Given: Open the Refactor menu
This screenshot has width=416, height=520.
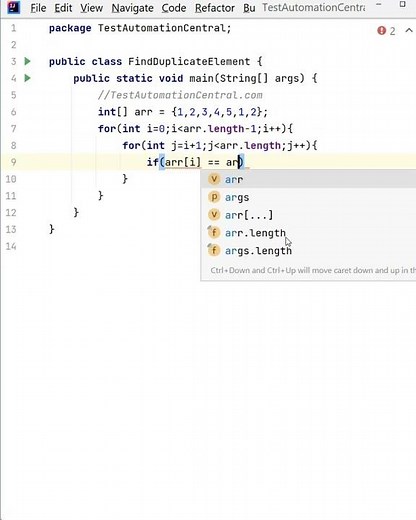Looking at the screenshot, I should [x=215, y=8].
